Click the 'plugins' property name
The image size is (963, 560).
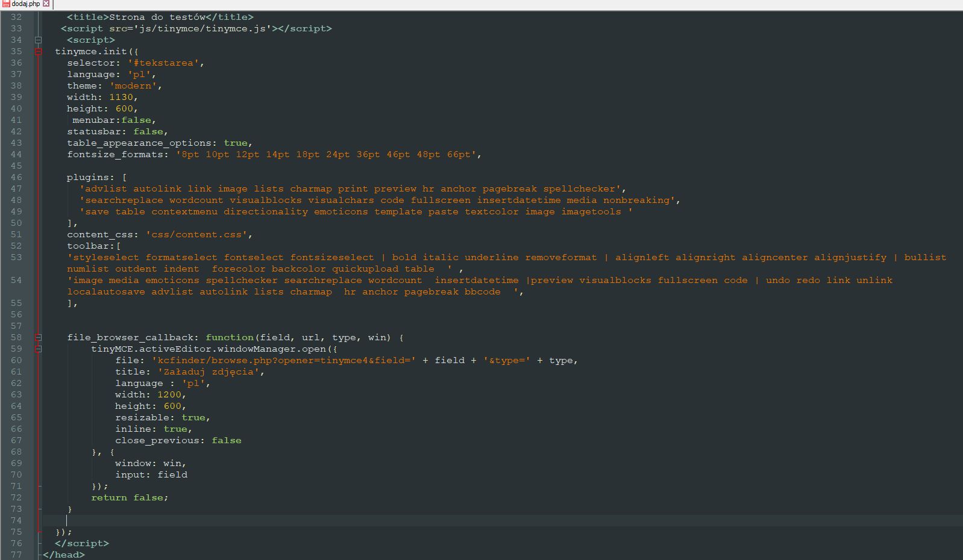tap(88, 178)
